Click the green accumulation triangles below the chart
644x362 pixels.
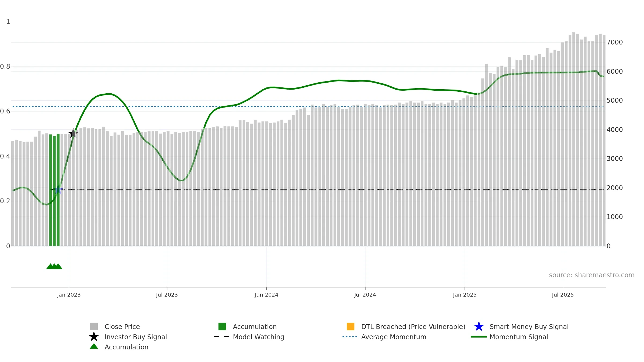54,266
